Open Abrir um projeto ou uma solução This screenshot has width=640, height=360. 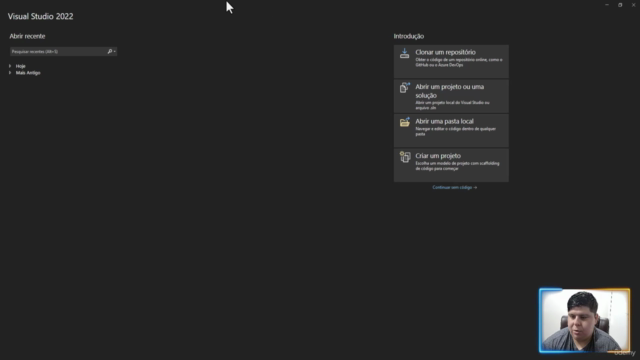[451, 96]
